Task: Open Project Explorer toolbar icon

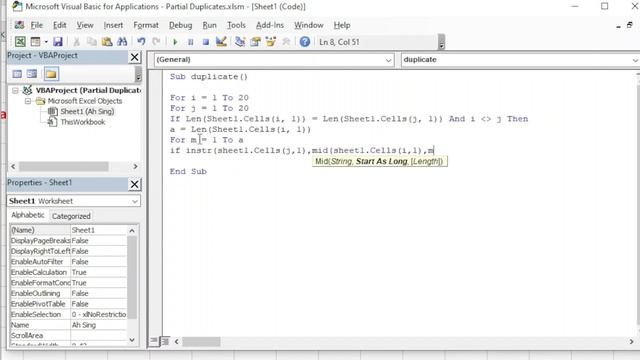Action: coord(240,42)
